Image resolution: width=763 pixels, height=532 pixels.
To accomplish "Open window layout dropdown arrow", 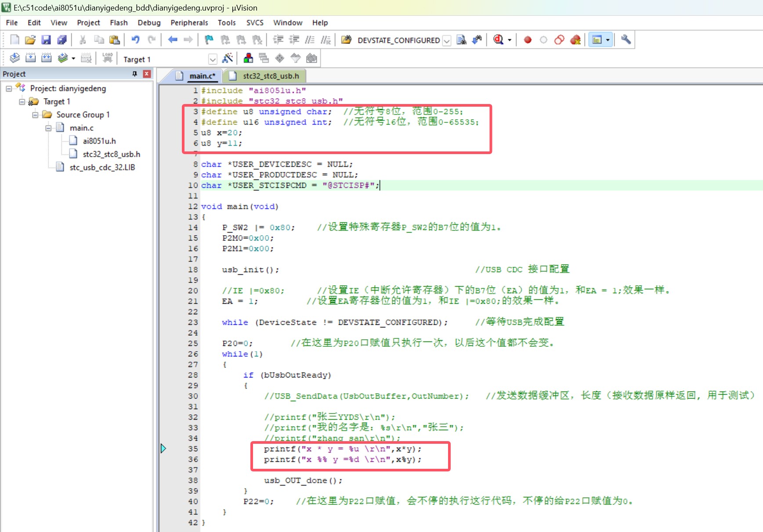I will (608, 40).
